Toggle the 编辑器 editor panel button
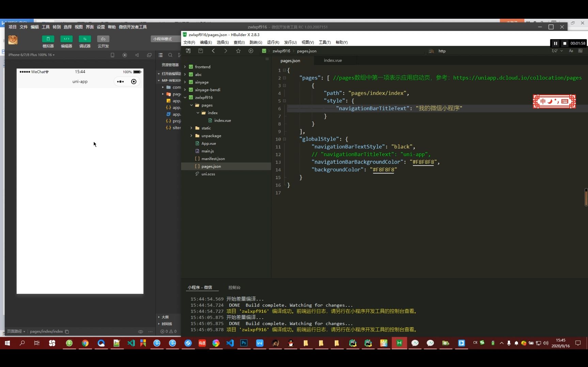The image size is (588, 367). point(66,39)
